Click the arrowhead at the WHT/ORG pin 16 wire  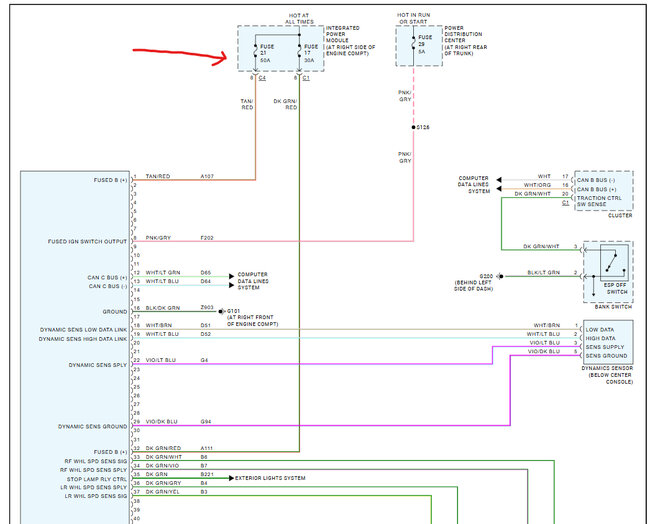[499, 189]
